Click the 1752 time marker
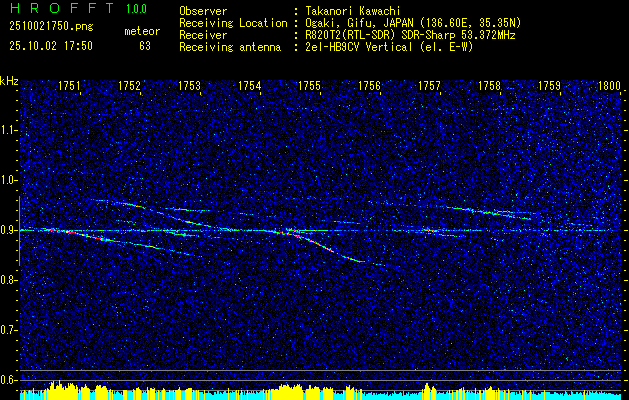Screen dimensions: 629x400 click(x=130, y=85)
